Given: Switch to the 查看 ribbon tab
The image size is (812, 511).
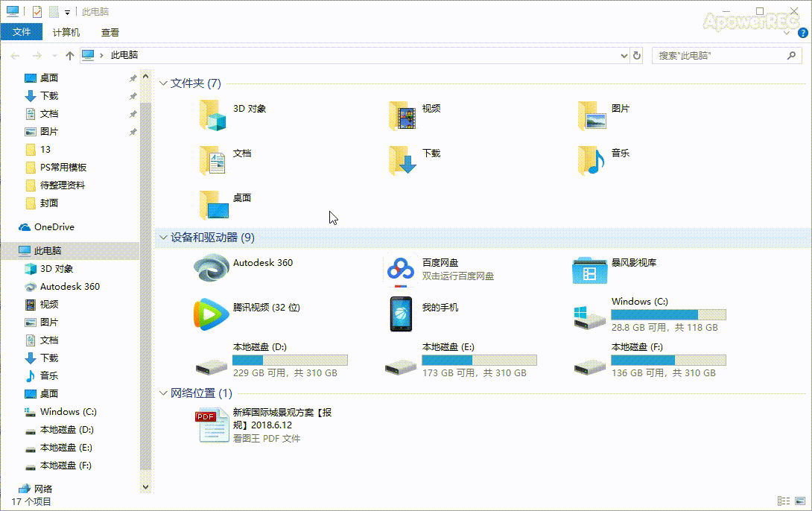Looking at the screenshot, I should [110, 32].
